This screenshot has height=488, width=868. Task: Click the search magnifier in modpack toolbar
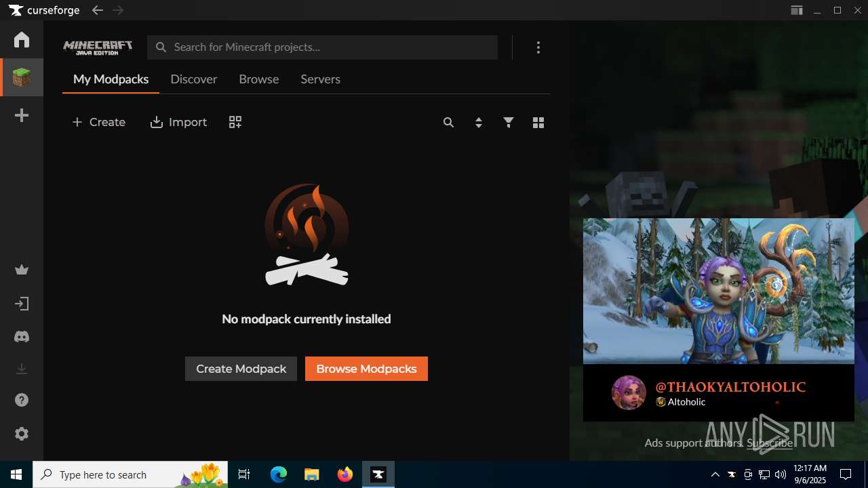448,123
